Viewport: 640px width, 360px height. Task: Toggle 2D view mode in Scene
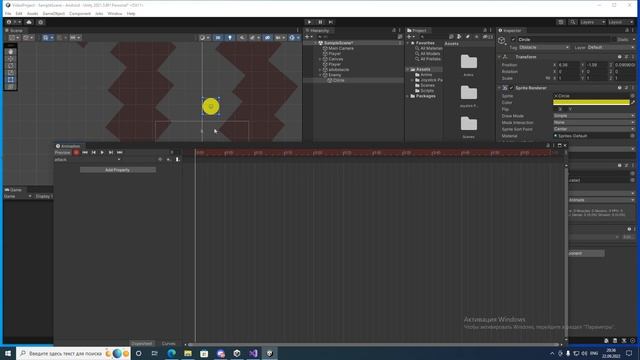tap(218, 38)
